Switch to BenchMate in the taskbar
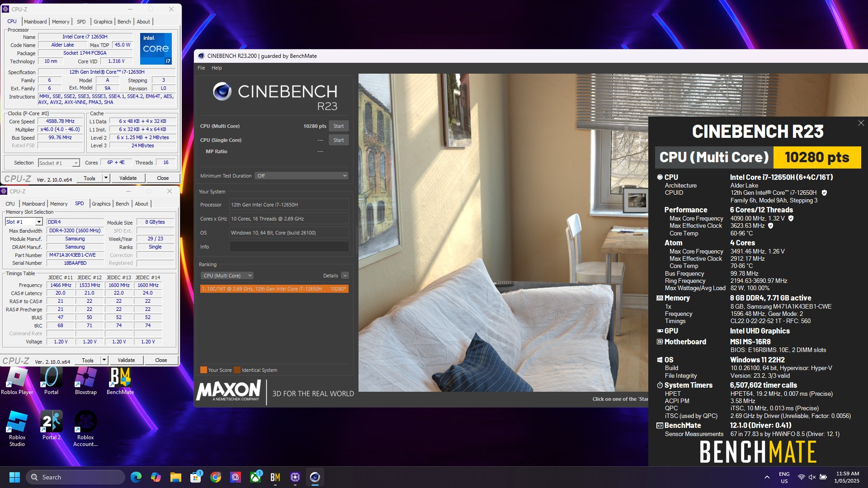 [275, 477]
